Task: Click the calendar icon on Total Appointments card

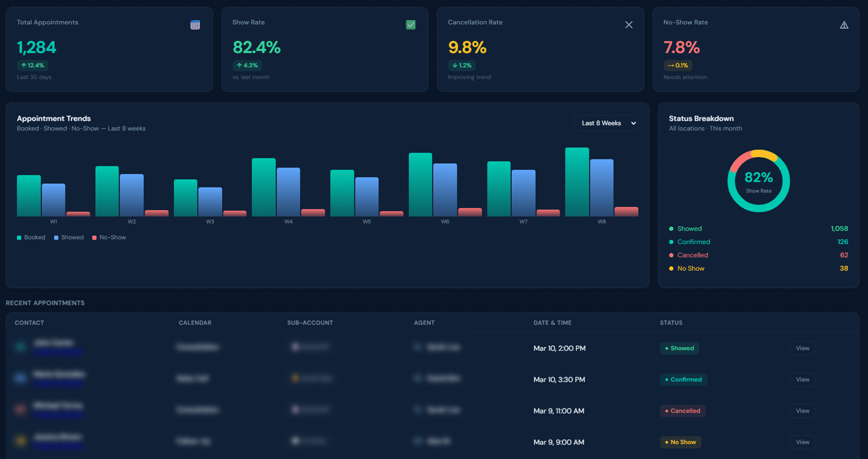Action: point(194,25)
